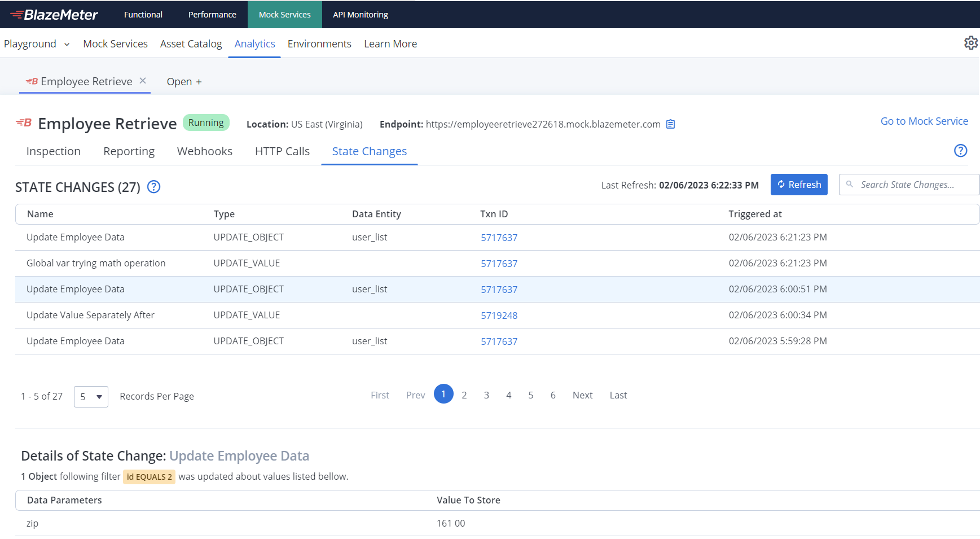Open Environments page
Screen dimensions: 980x539
(x=319, y=44)
